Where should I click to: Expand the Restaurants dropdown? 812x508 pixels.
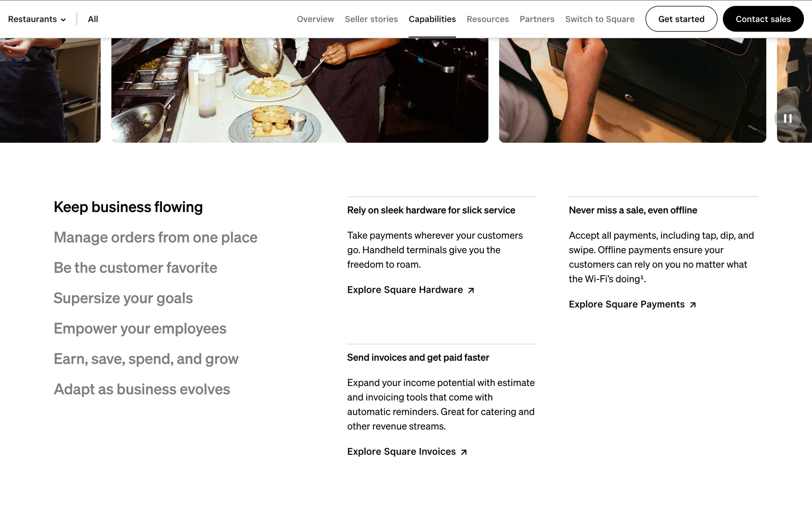[x=37, y=19]
